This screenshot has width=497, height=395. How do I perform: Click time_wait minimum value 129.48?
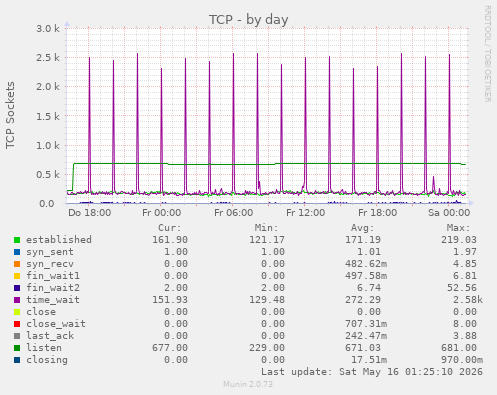[267, 300]
